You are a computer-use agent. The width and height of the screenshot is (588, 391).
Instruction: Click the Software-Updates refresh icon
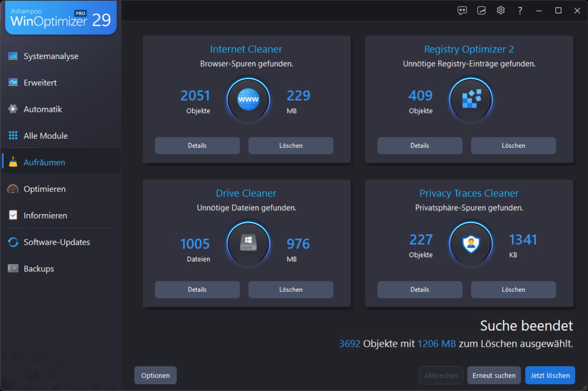coord(13,242)
